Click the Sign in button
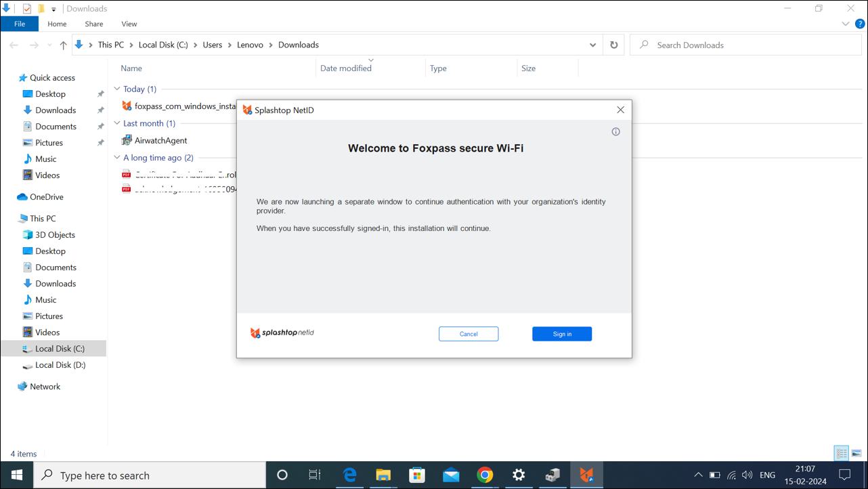The width and height of the screenshot is (868, 489). 561,334
